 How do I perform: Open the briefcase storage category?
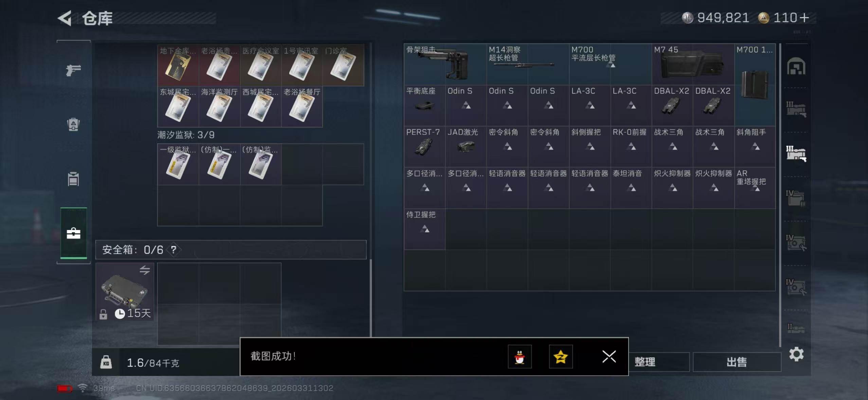tap(74, 233)
